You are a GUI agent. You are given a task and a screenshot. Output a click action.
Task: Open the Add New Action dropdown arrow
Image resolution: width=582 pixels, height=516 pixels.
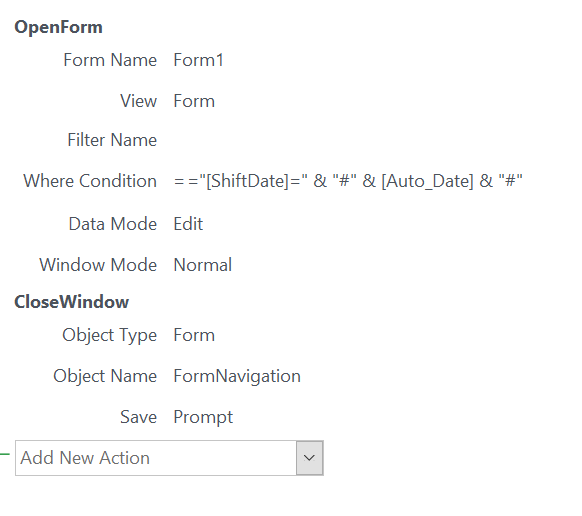[x=310, y=458]
